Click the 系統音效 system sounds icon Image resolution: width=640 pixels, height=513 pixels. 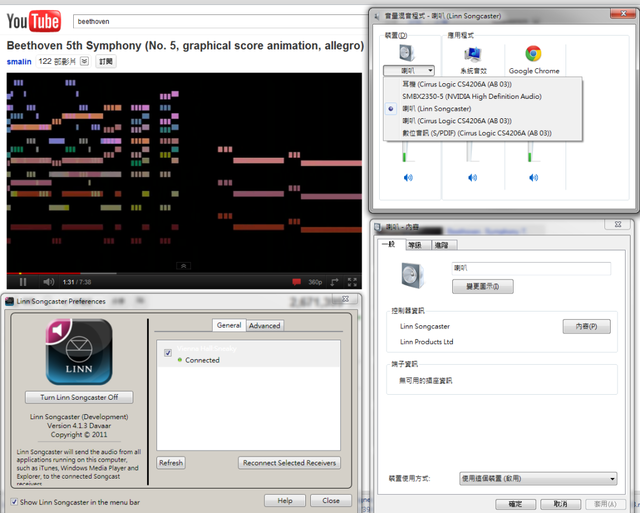coord(473,54)
